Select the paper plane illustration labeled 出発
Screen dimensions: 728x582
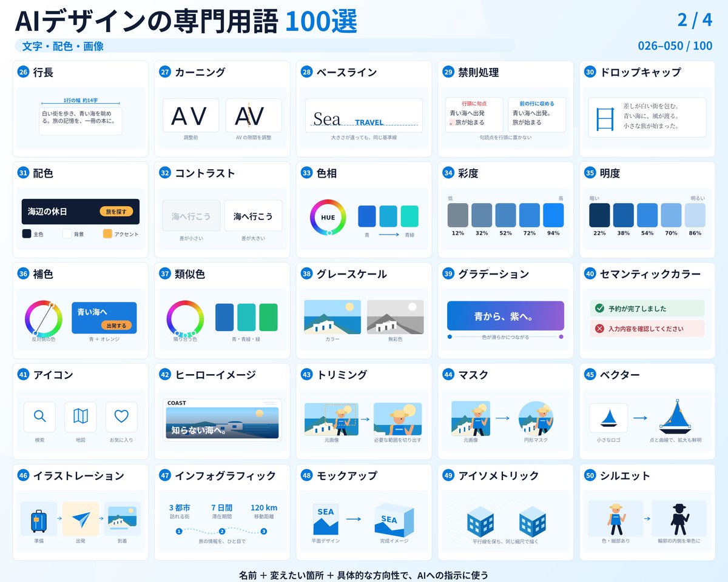(80, 519)
